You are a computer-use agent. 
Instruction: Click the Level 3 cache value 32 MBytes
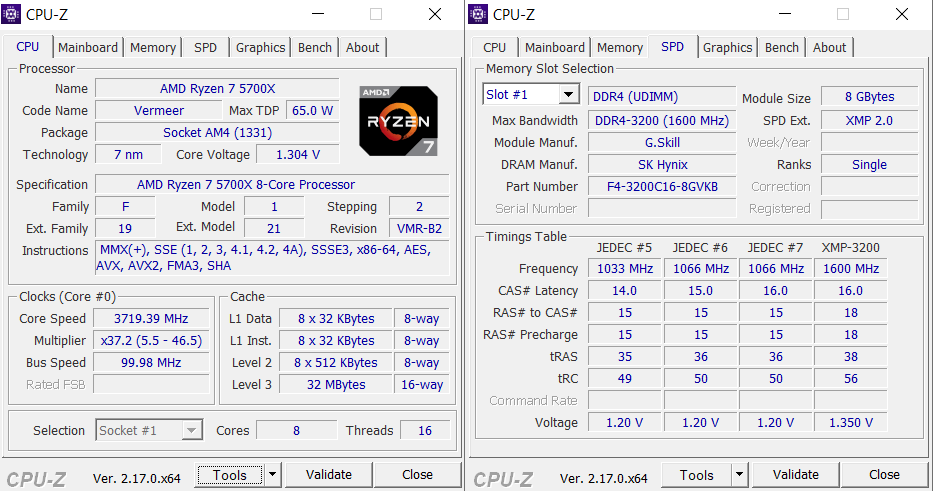[x=336, y=384]
